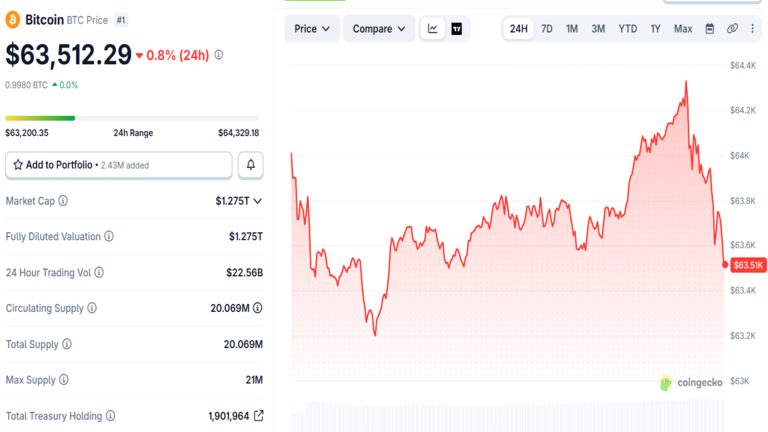
Task: Click the current price red dot on chart
Action: (725, 264)
